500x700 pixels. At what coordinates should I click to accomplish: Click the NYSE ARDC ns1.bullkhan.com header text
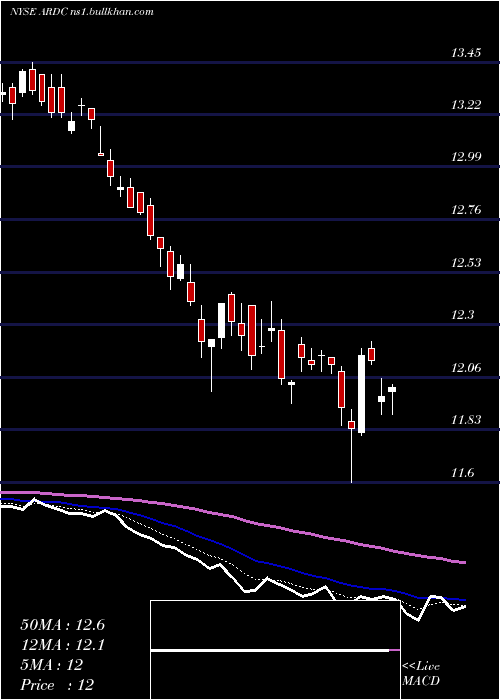click(82, 12)
